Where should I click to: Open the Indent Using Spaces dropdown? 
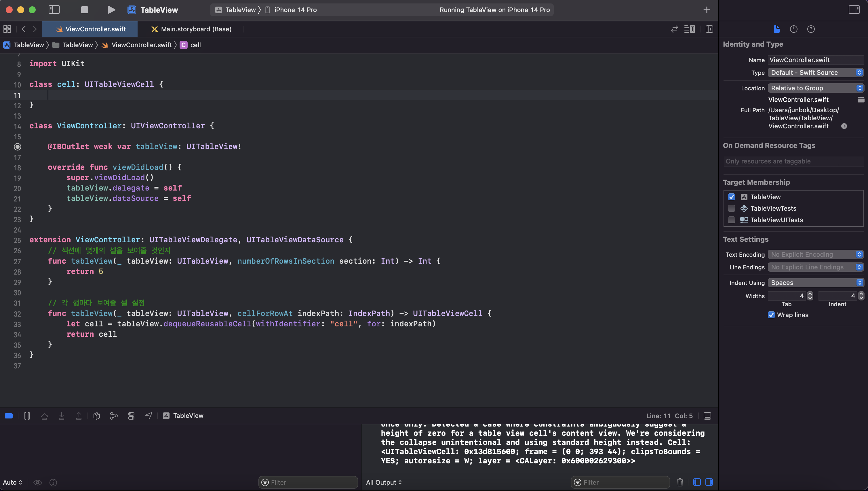(815, 283)
